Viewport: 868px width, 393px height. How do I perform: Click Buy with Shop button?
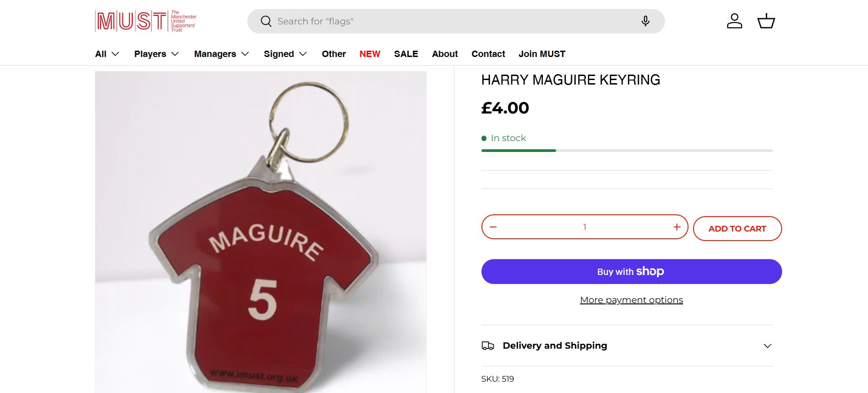click(x=632, y=272)
